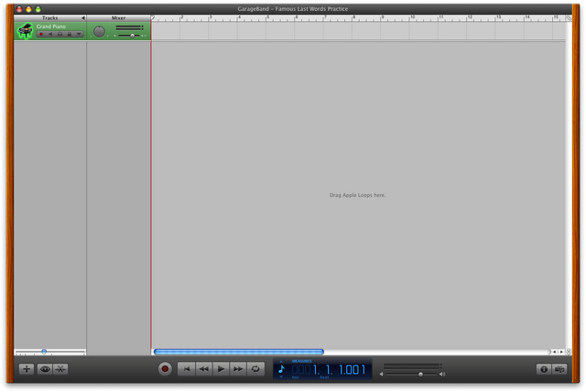Click the playhead marker at ruler start
The width and height of the screenshot is (586, 392).
point(153,17)
